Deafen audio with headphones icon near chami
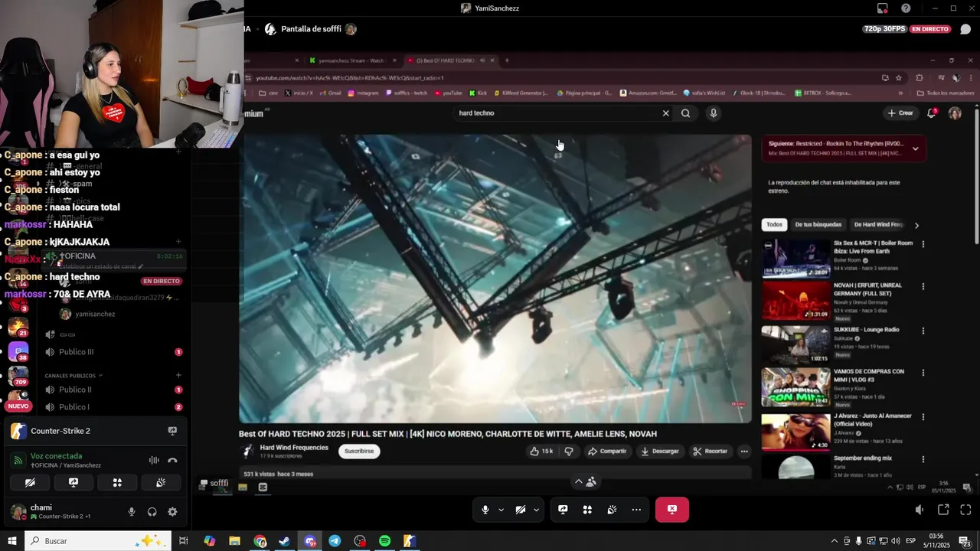980x551 pixels. point(152,512)
